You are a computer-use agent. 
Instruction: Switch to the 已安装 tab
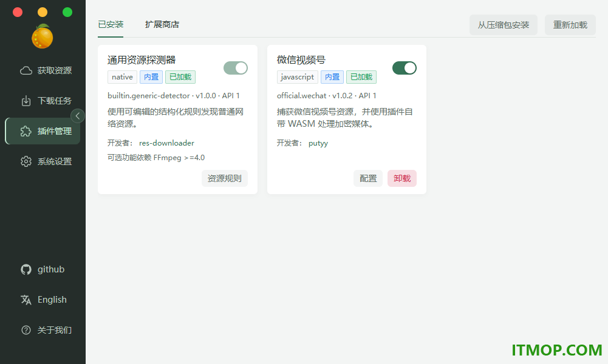(x=111, y=24)
